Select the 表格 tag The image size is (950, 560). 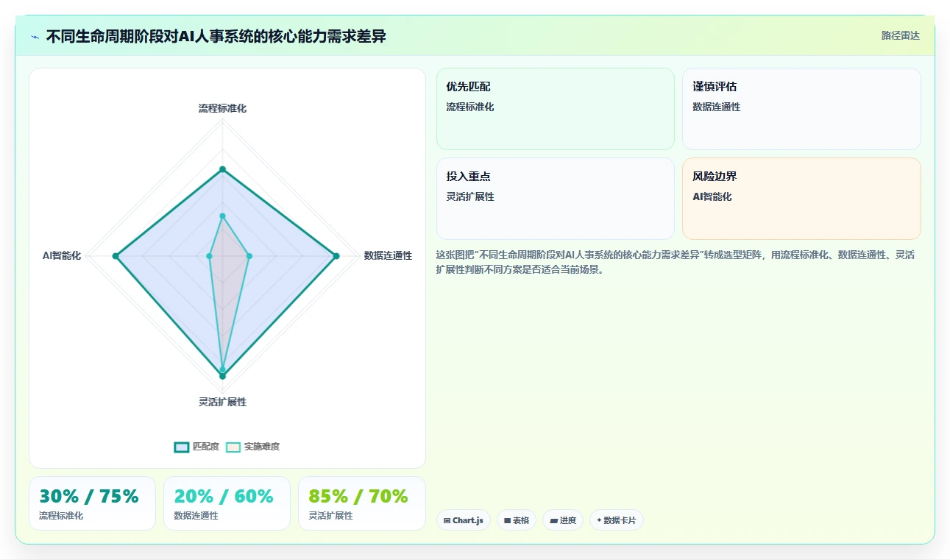click(517, 520)
